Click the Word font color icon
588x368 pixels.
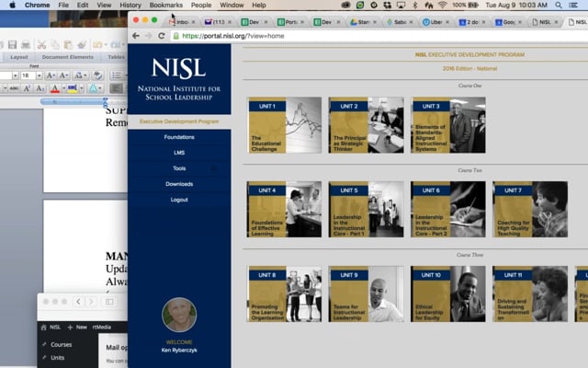(55, 88)
